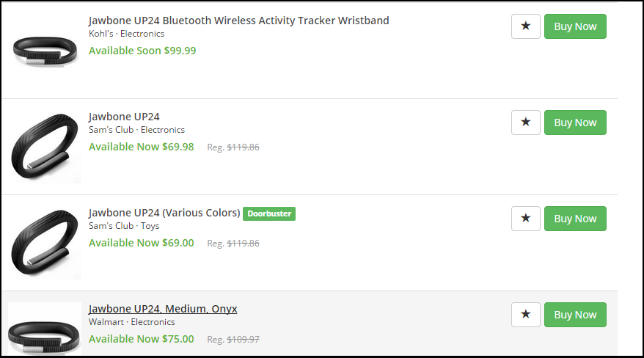
Task: Star the Walmart Jawbone UP24 Medium Onyx
Action: pyautogui.click(x=525, y=315)
